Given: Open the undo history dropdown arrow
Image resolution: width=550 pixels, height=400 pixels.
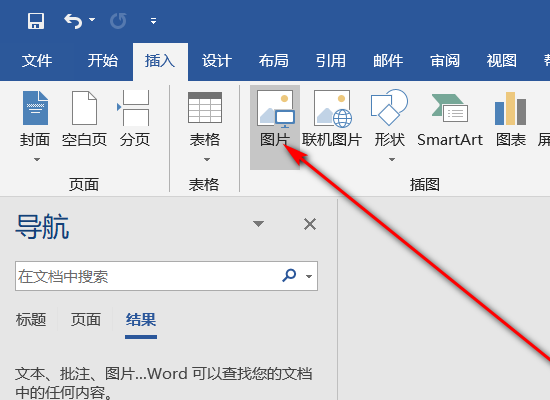Looking at the screenshot, I should tap(92, 20).
